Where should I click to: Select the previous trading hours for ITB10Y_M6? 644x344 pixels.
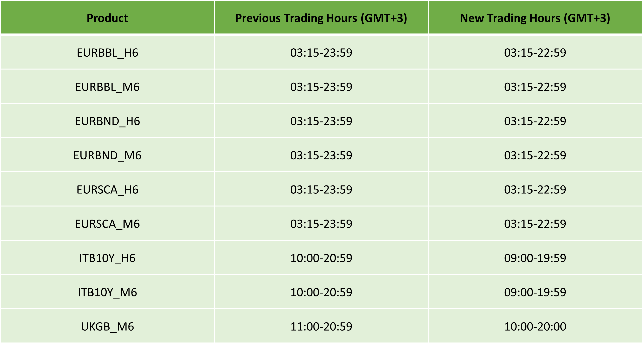321,292
